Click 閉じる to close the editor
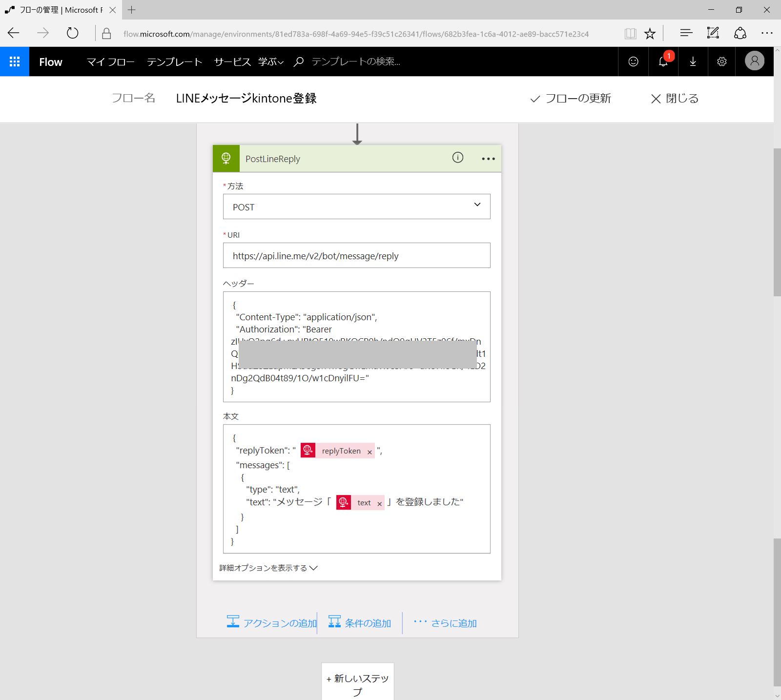Screen dimensions: 781x700 tap(675, 99)
